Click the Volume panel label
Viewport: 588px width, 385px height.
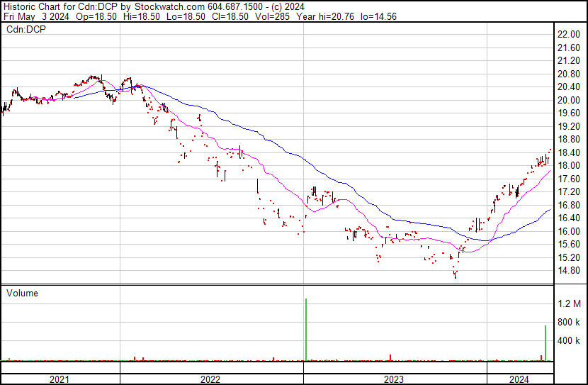point(22,293)
